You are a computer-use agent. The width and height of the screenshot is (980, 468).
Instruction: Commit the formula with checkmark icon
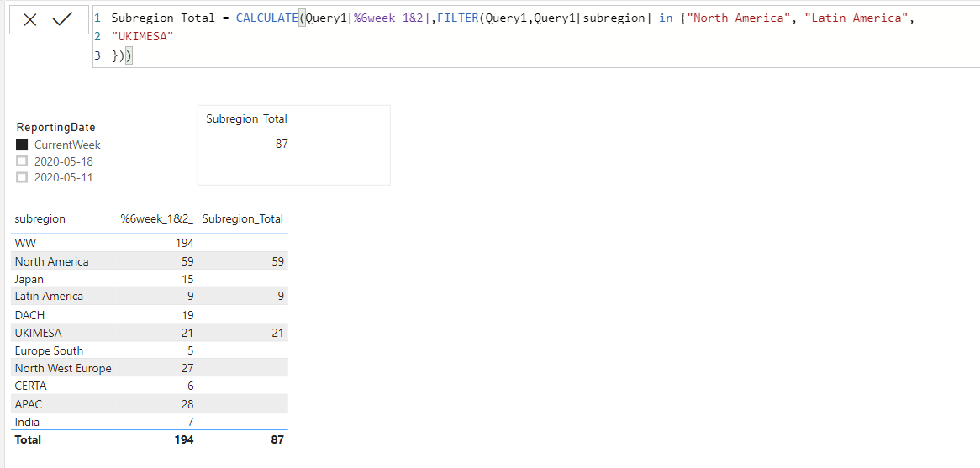(62, 20)
